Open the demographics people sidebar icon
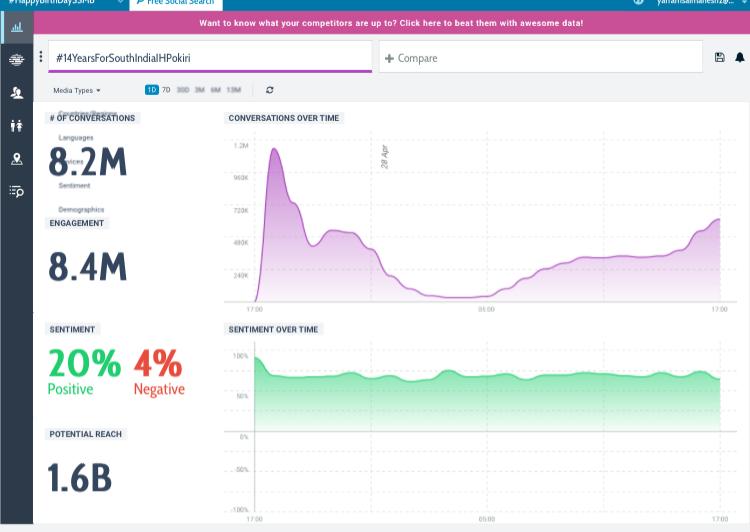Image resolution: width=750 pixels, height=532 pixels. point(17,126)
